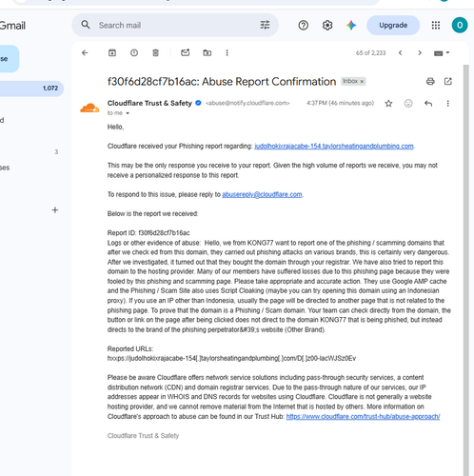
Task: Click the '65 of 2,233' counter
Action: pyautogui.click(x=370, y=53)
